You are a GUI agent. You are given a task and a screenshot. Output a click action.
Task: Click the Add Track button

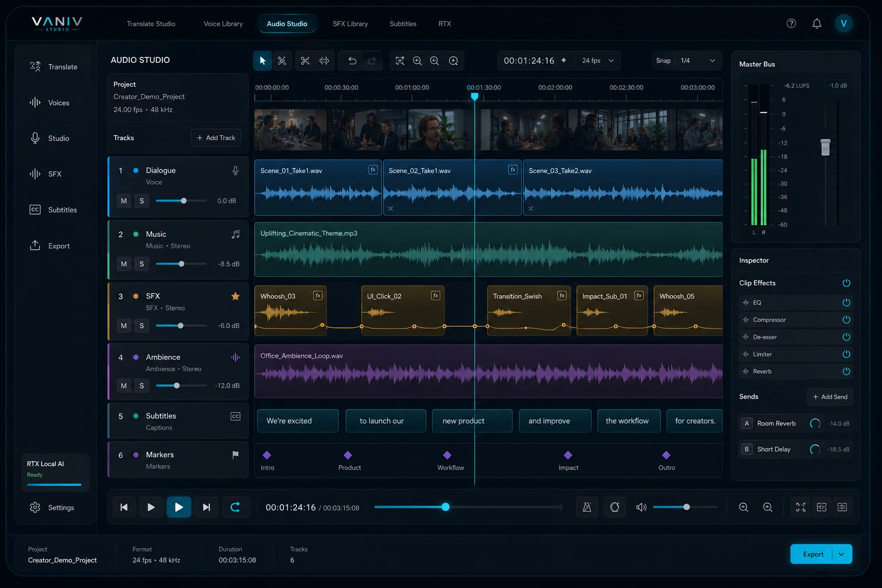pos(216,138)
